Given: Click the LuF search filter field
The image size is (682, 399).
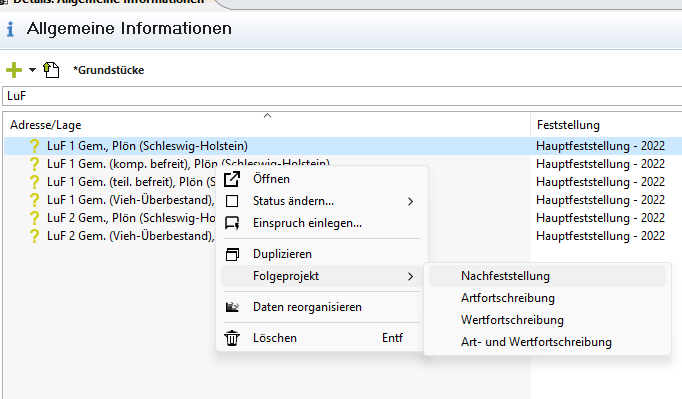Looking at the screenshot, I should coord(342,96).
